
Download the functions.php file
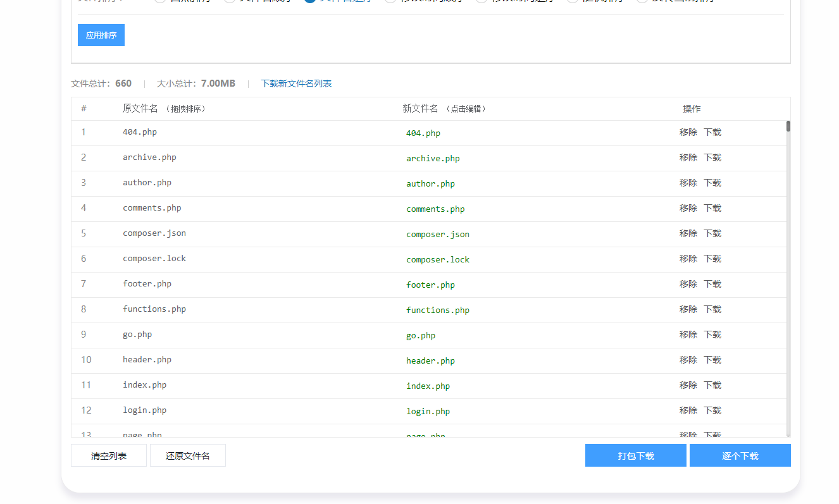[712, 309]
